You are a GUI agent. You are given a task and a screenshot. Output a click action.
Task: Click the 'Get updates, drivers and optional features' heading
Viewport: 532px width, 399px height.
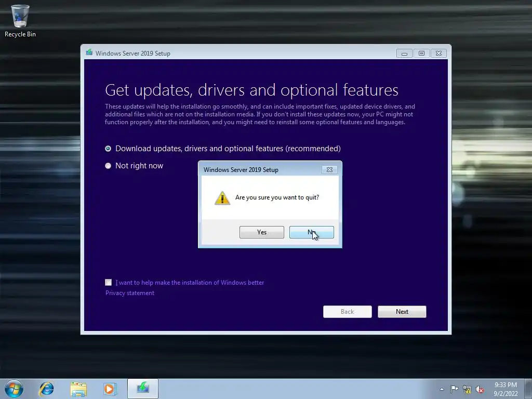coord(251,90)
